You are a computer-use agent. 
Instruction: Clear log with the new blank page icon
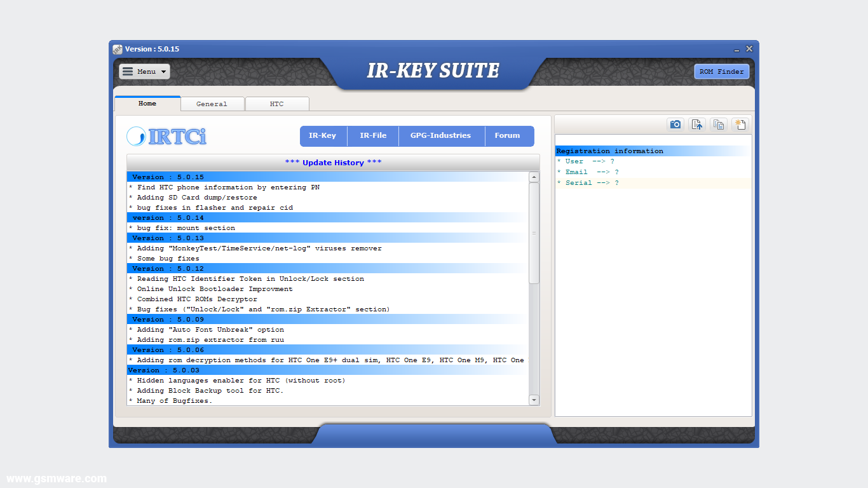[740, 125]
